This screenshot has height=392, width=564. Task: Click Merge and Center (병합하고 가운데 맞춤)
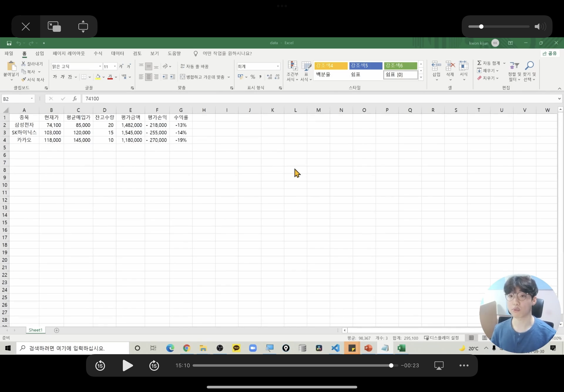203,77
